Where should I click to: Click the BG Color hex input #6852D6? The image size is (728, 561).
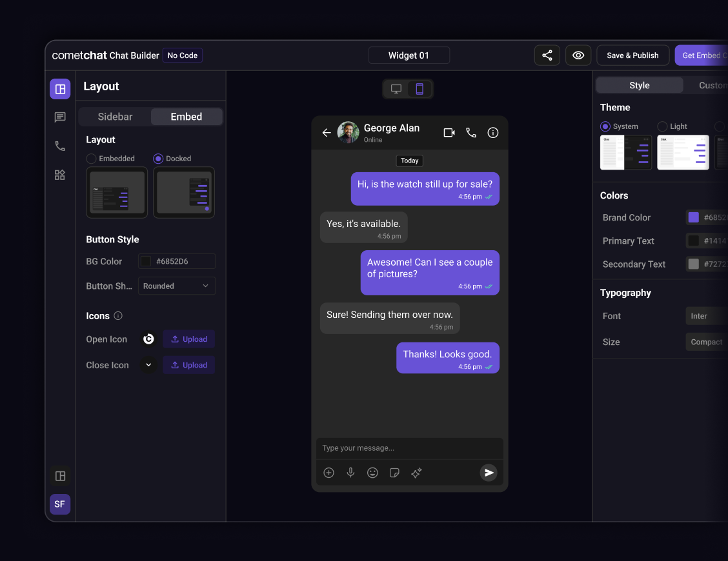point(177,261)
